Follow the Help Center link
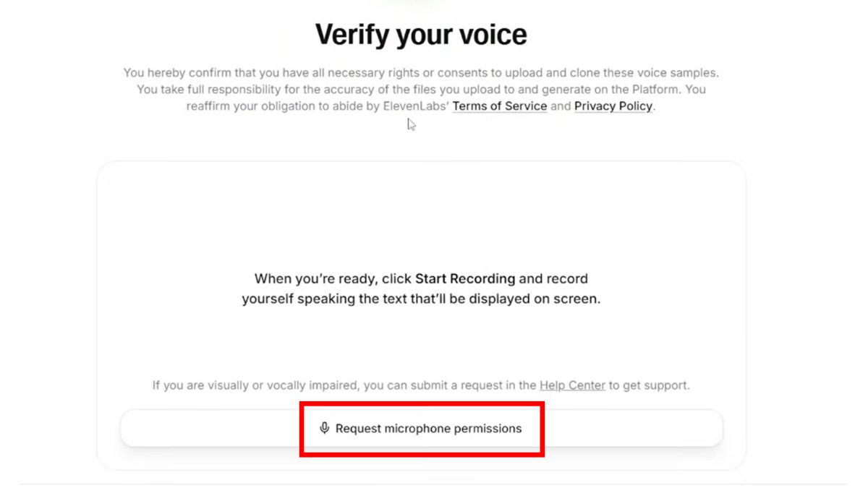The image size is (868, 488). pos(572,385)
